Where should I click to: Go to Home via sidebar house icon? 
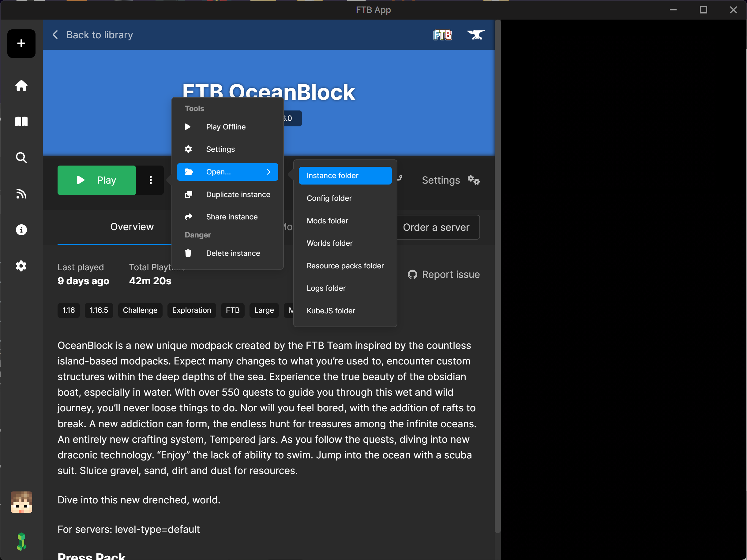pos(21,85)
